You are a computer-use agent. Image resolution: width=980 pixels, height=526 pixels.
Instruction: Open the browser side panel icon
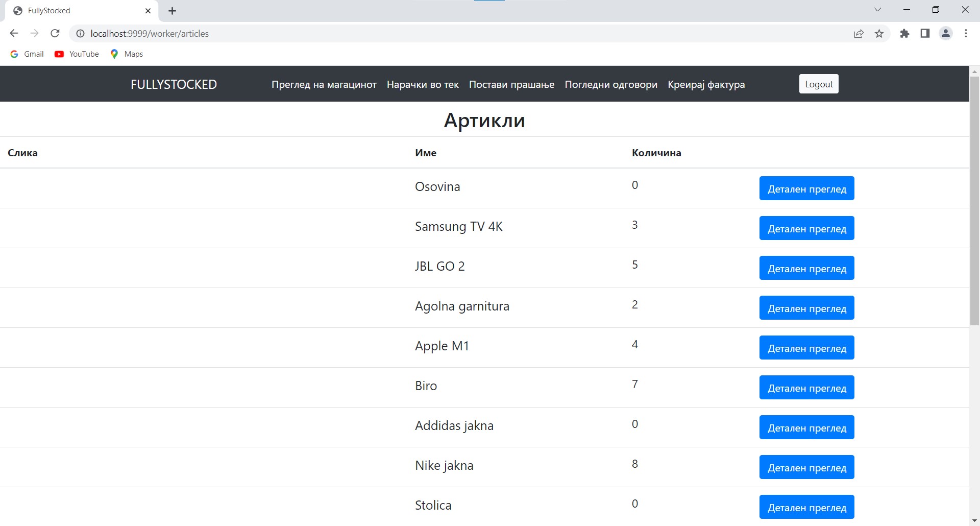925,34
